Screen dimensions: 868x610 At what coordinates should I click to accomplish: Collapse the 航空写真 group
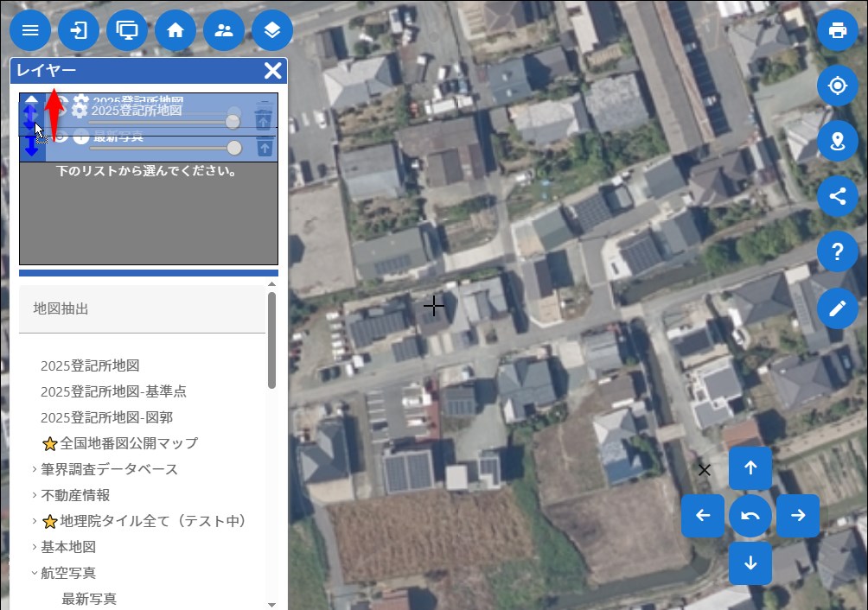[35, 573]
